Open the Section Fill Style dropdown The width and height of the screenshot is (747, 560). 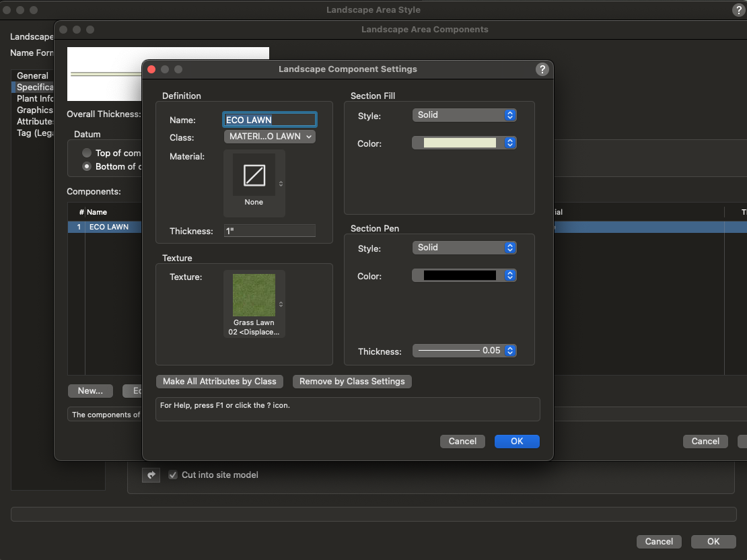[x=464, y=115]
